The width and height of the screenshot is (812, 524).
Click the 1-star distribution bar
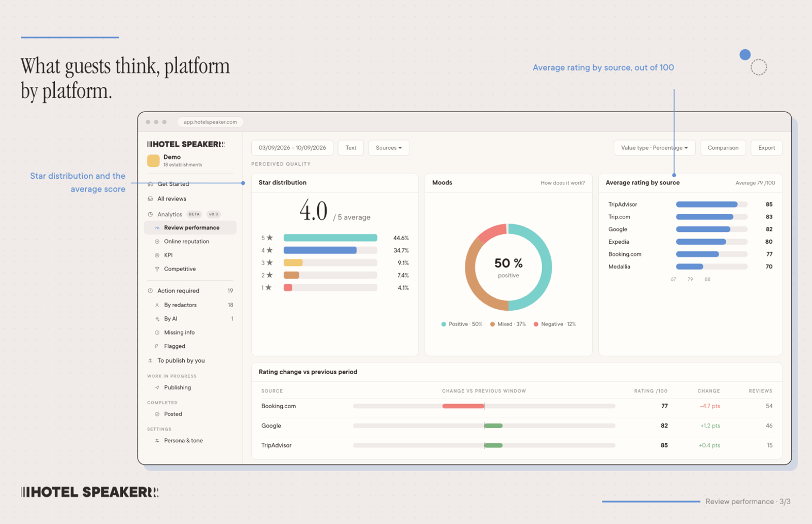click(x=330, y=287)
